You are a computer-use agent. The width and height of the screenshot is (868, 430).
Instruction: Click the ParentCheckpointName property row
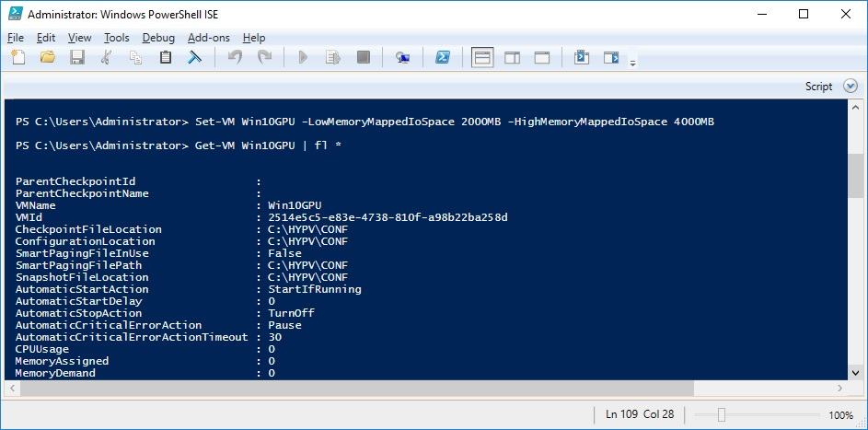138,193
